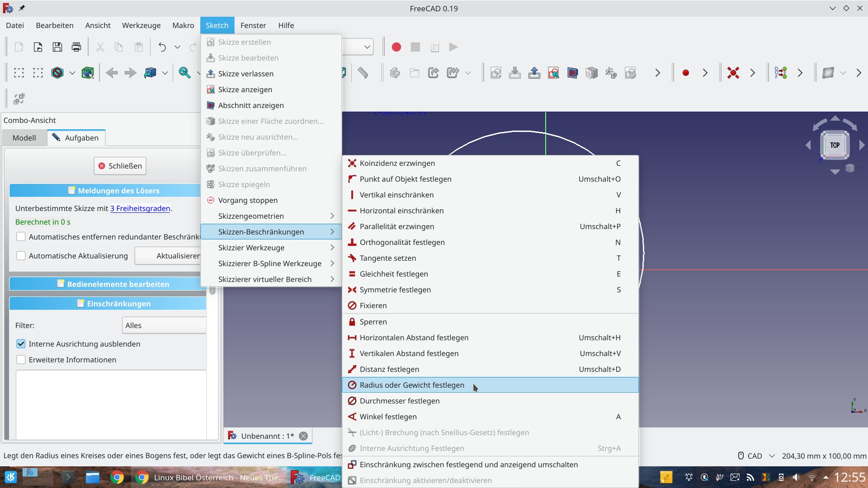Expand Skizzierer virtueller Bereich submenu
Image resolution: width=868 pixels, height=488 pixels.
coord(270,279)
